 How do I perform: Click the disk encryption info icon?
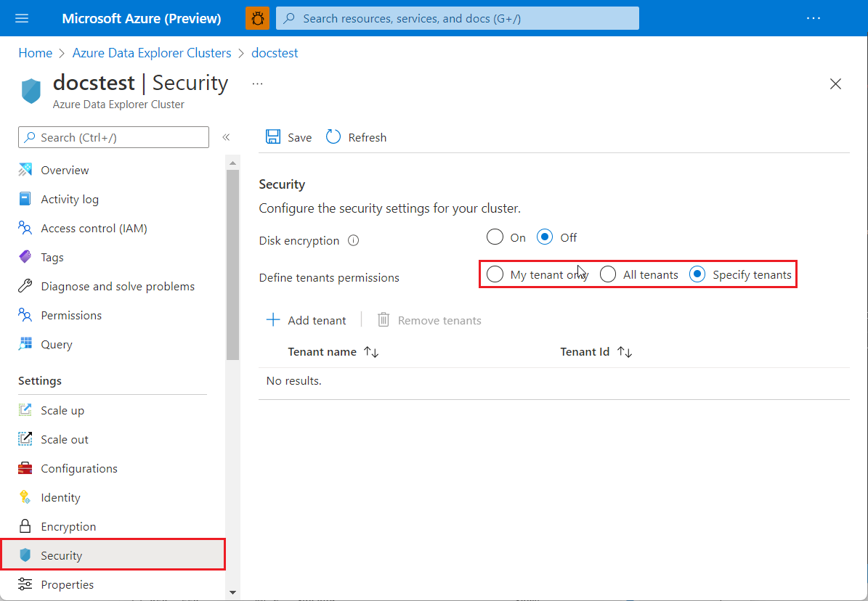[x=354, y=241]
